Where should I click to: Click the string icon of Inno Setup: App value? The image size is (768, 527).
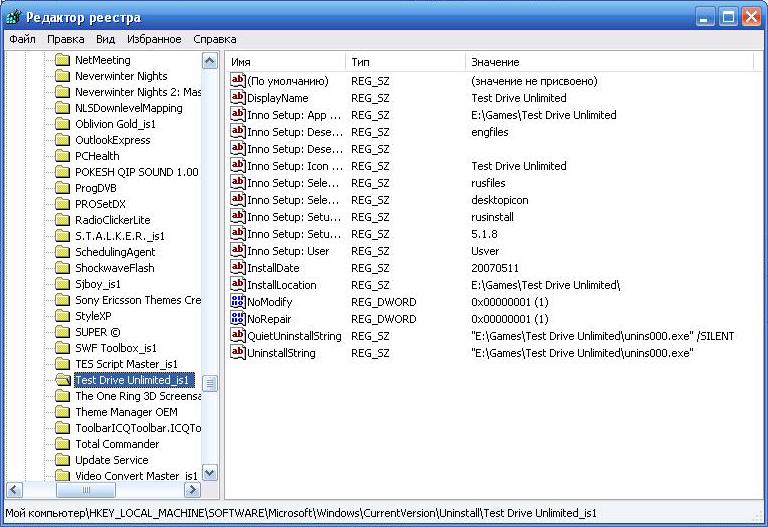point(238,115)
